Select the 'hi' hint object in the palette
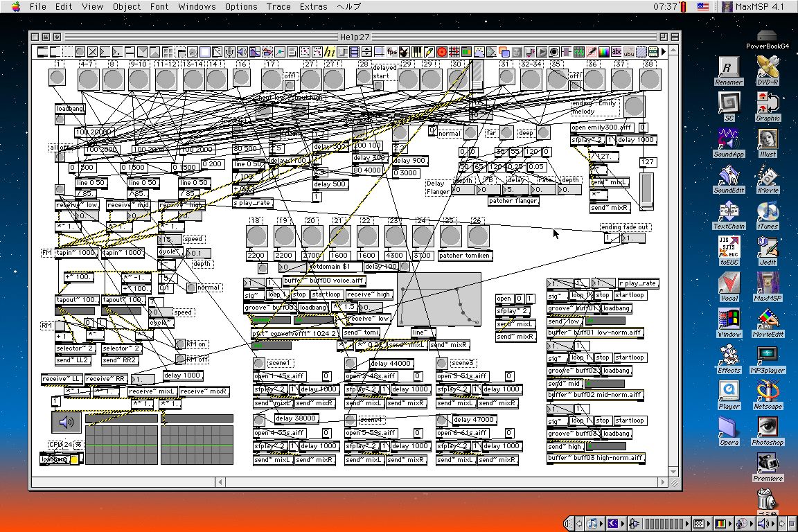 pos(330,52)
